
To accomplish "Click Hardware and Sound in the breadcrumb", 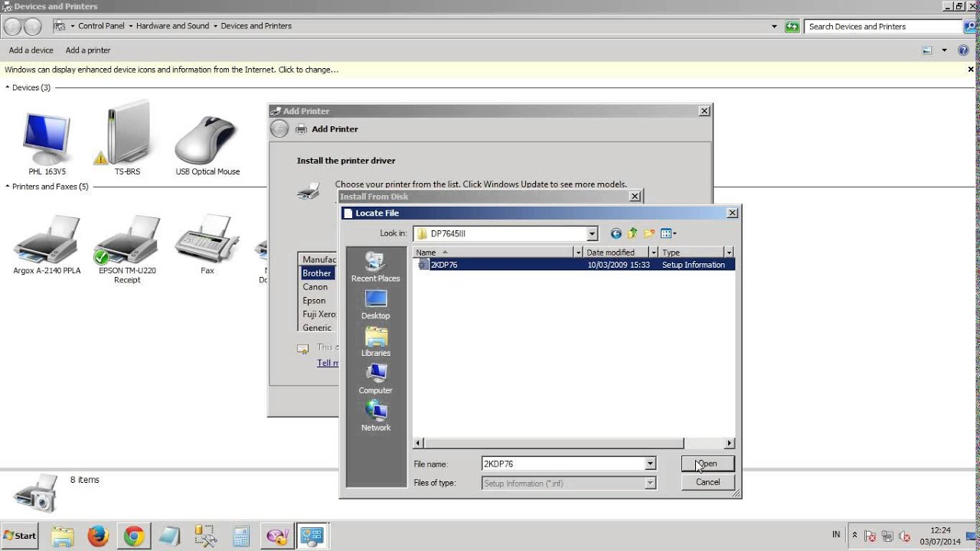I will point(172,26).
